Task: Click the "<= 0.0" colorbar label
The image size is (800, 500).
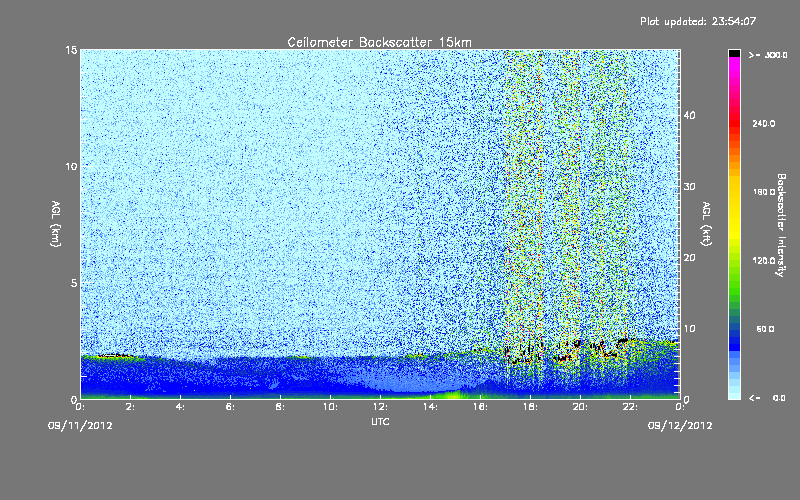Action: click(767, 398)
